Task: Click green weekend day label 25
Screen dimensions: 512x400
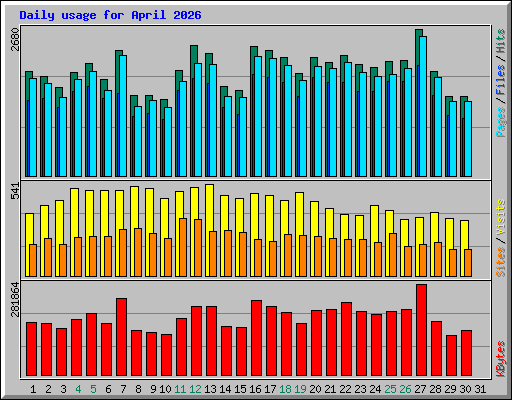Action: click(x=390, y=389)
